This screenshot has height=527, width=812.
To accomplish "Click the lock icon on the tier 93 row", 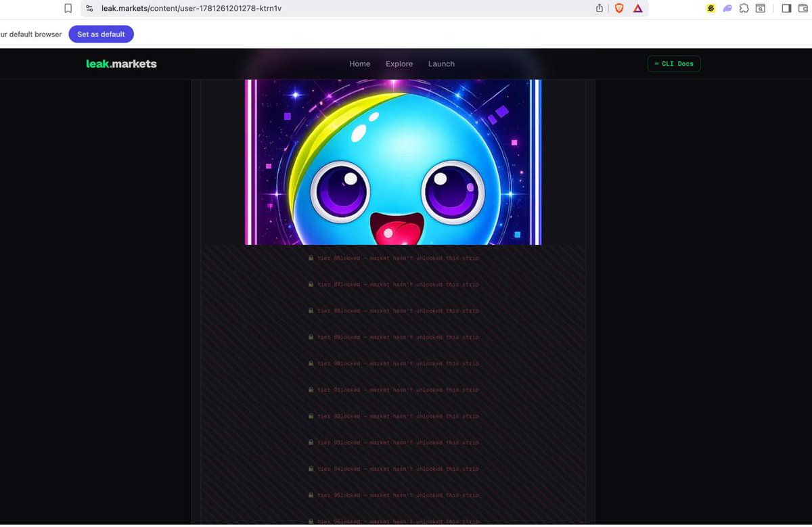I will tap(311, 442).
